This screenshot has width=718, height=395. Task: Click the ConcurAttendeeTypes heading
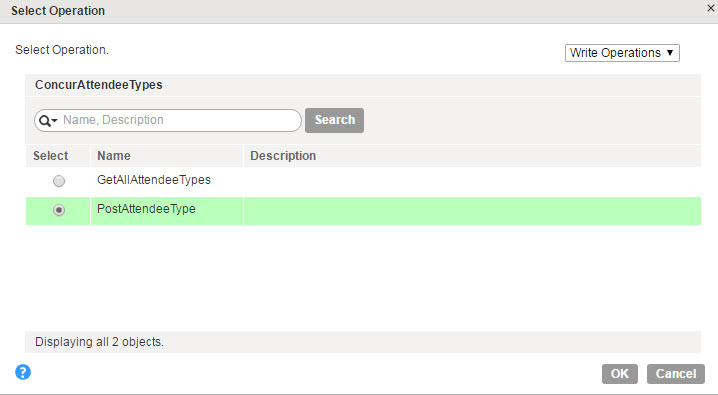[99, 85]
